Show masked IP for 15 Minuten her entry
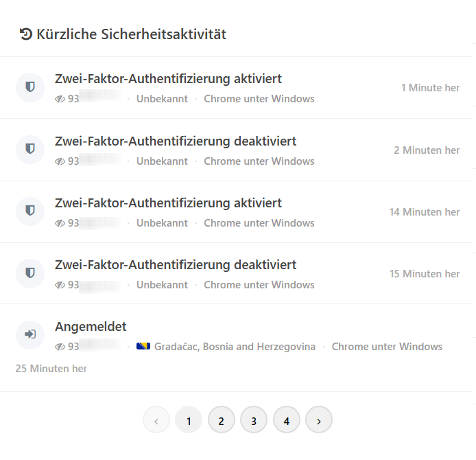This screenshot has height=460, width=476. [x=60, y=285]
